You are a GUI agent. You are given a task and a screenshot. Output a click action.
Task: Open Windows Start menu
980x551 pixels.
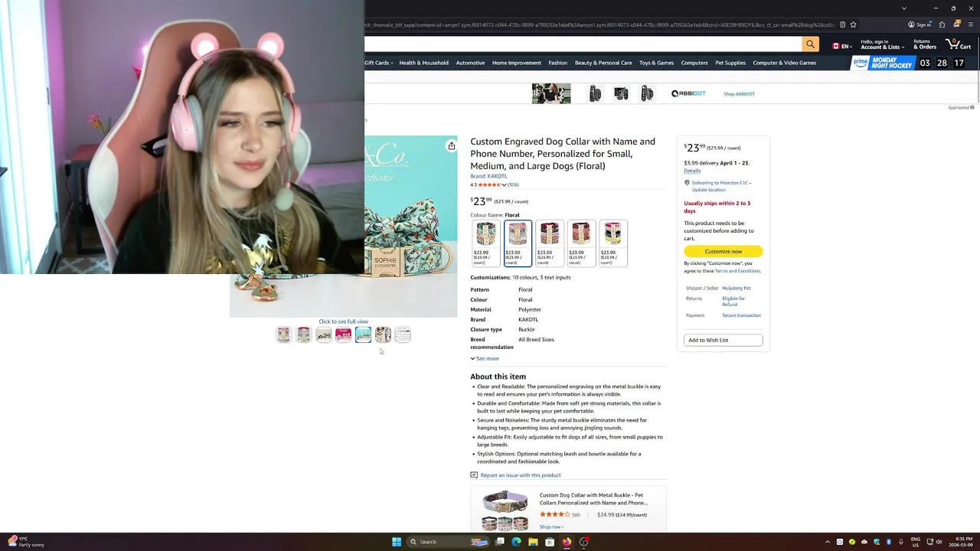(397, 542)
